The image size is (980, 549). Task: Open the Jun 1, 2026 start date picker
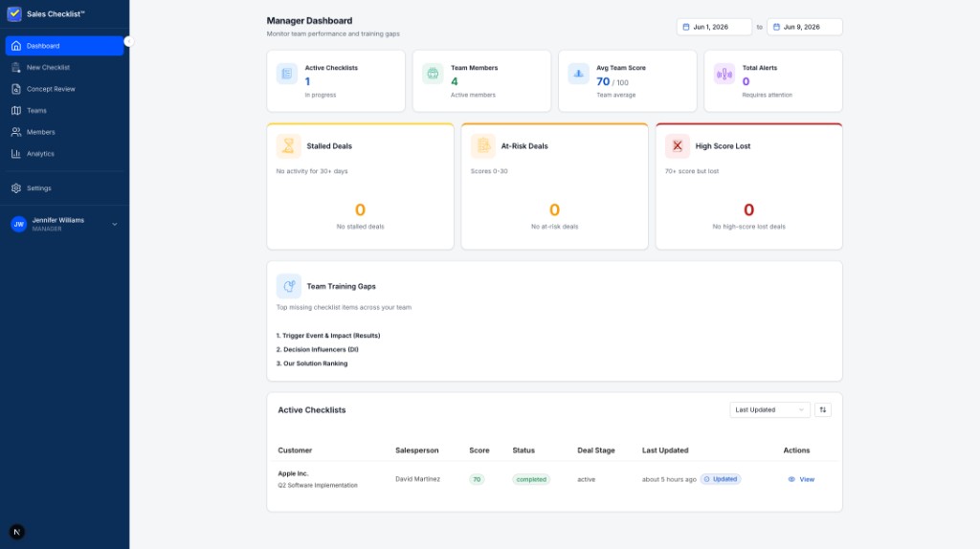tap(714, 27)
